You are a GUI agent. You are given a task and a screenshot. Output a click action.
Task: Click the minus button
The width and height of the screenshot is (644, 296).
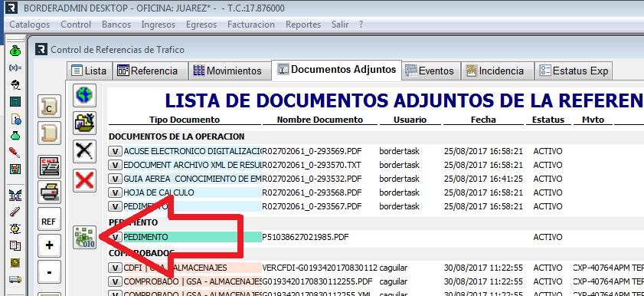[x=49, y=271]
